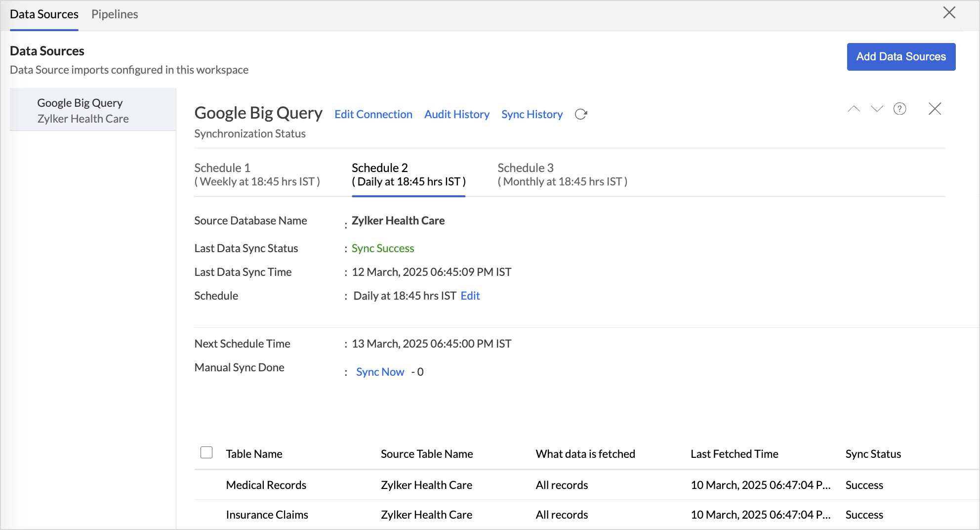This screenshot has height=530, width=980.
Task: Select Google Big Query Zylker Health Care source
Action: (93, 110)
